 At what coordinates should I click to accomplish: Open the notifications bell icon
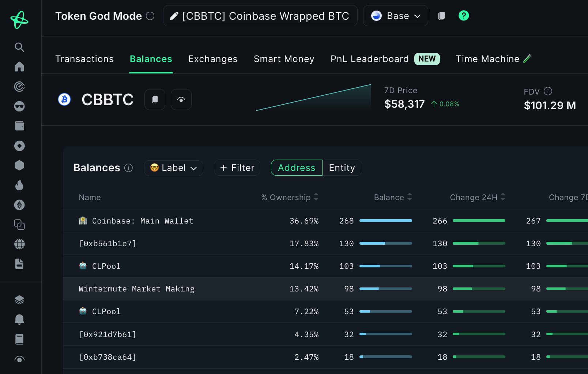19,320
